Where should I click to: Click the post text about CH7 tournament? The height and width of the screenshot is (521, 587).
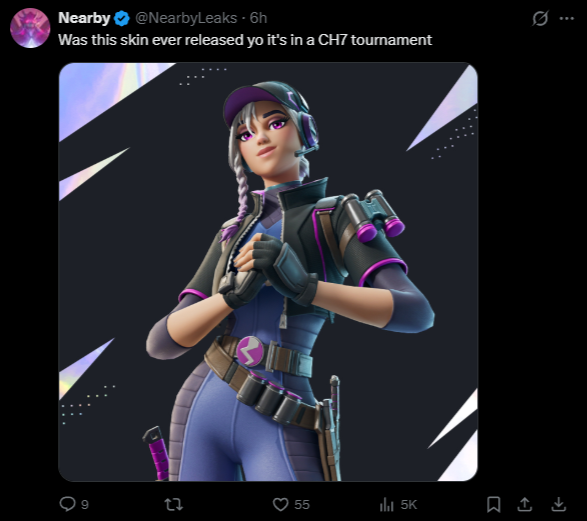(245, 40)
